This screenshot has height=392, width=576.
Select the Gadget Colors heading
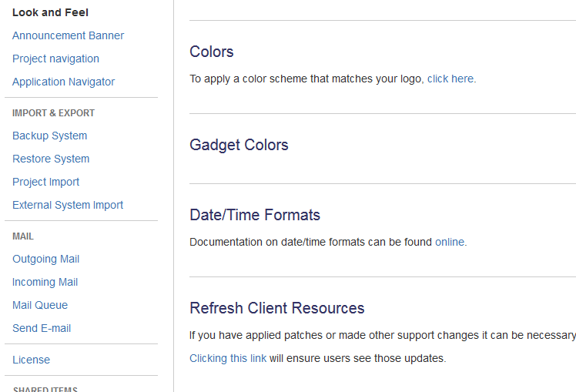point(239,145)
